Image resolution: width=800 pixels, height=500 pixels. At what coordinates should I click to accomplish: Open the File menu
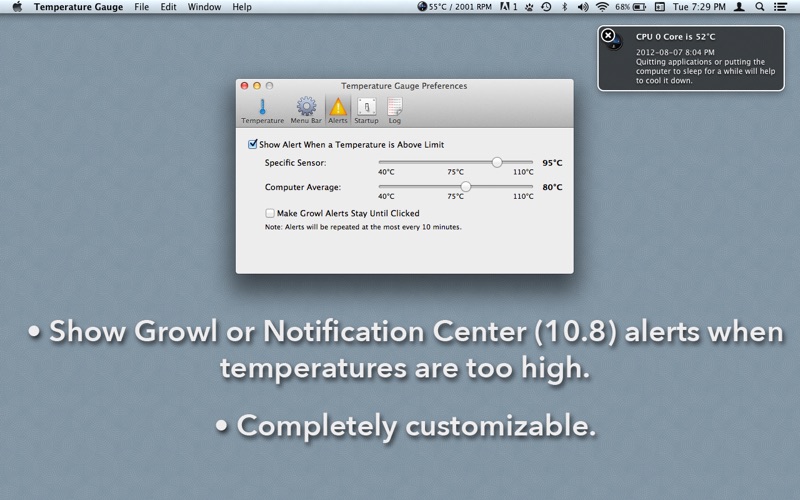142,7
